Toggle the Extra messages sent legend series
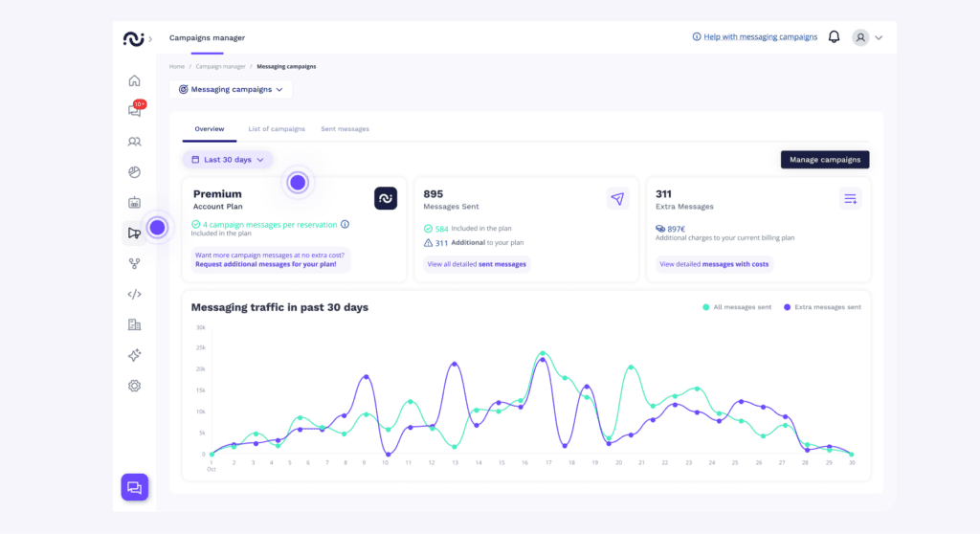The image size is (980, 534). pos(821,307)
